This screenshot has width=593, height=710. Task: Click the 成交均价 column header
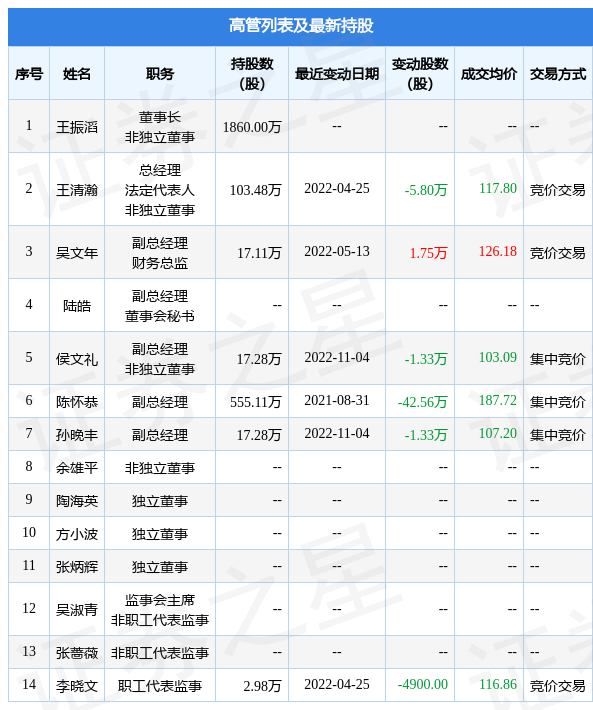click(489, 74)
